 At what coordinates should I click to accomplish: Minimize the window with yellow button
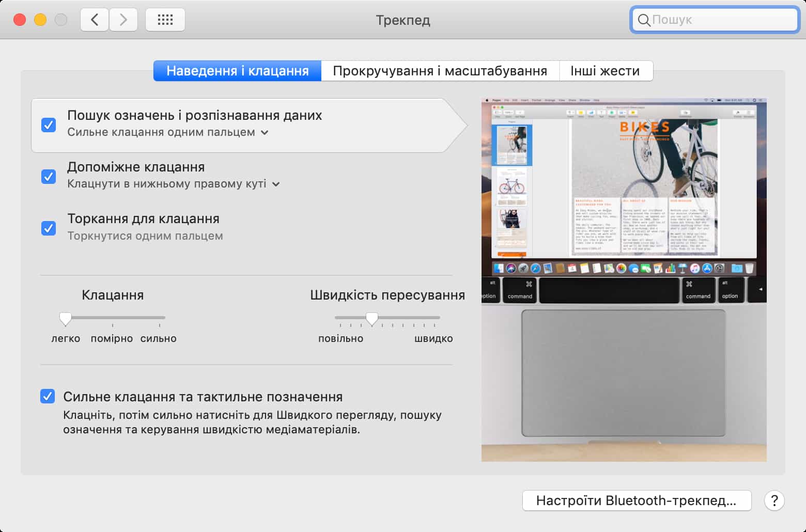40,20
